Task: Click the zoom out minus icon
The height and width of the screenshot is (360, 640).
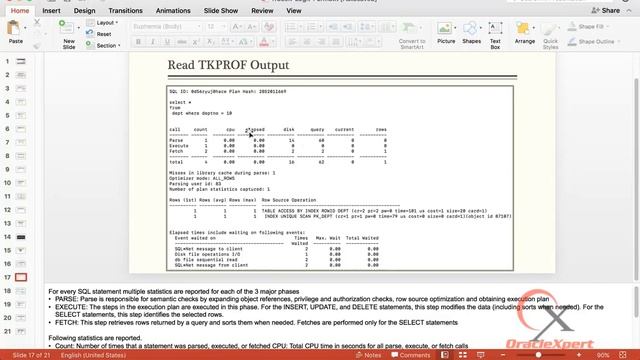Action: point(503,355)
